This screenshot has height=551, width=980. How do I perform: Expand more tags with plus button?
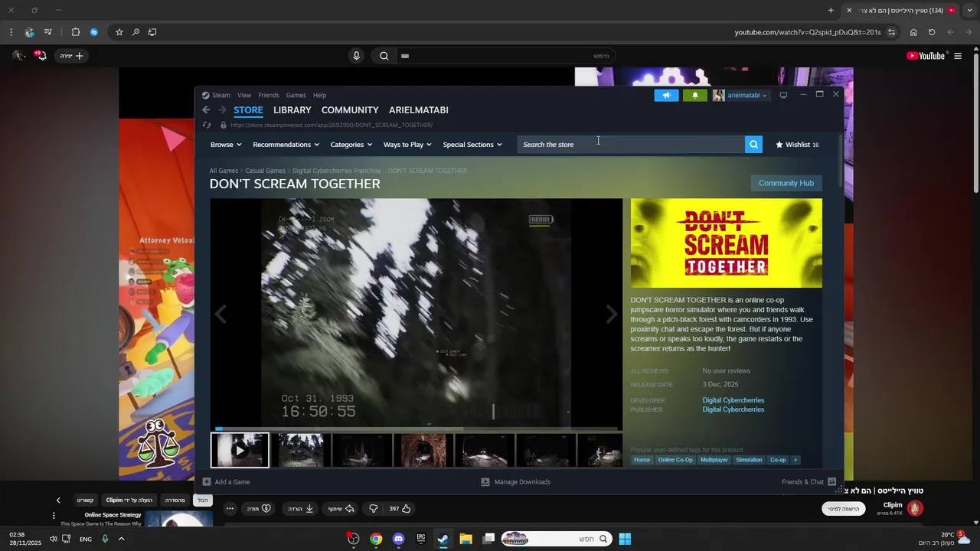[x=795, y=460]
